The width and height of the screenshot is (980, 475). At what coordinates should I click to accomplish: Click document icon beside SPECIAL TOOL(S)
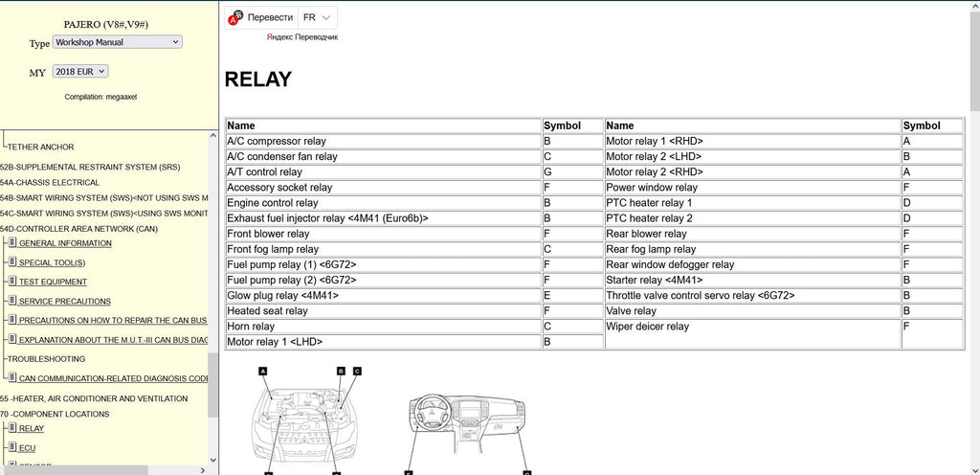12,261
